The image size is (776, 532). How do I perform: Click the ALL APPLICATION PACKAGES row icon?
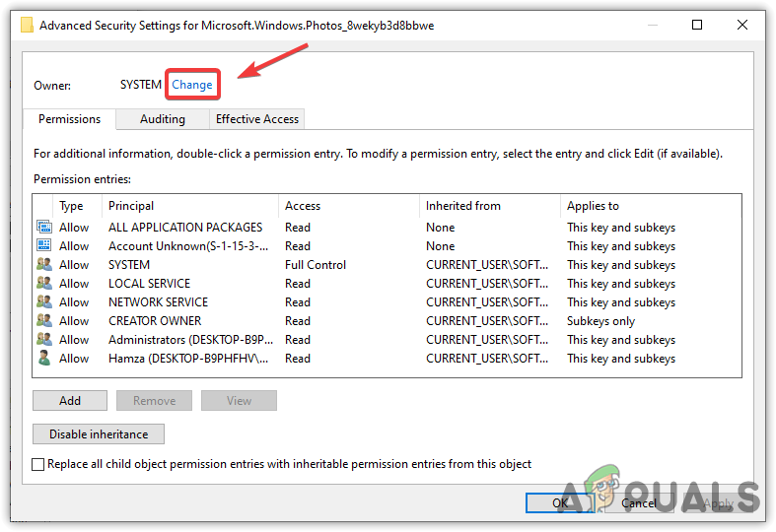coord(44,227)
